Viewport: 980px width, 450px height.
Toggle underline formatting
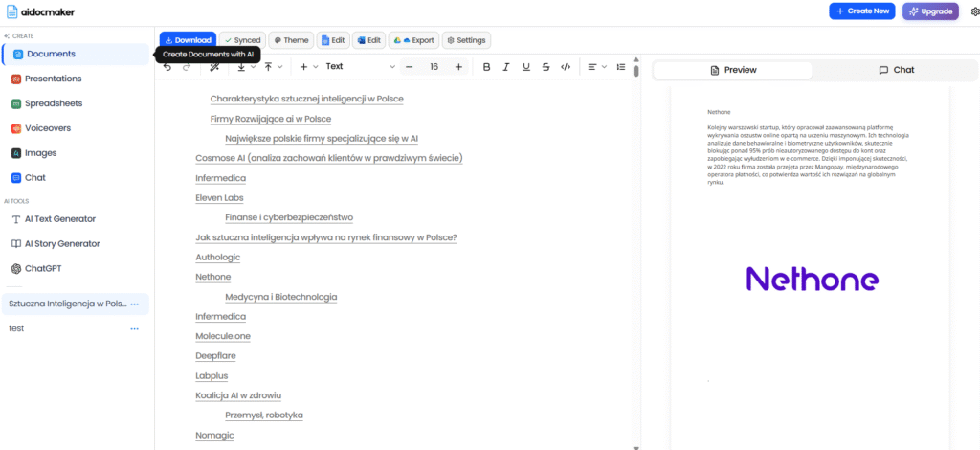point(526,67)
